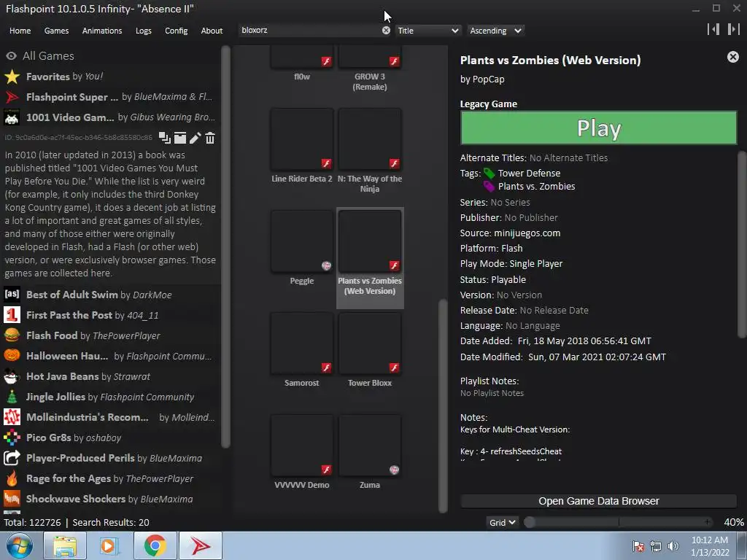Image resolution: width=747 pixels, height=560 pixels.
Task: Open the Config tab
Action: click(177, 31)
